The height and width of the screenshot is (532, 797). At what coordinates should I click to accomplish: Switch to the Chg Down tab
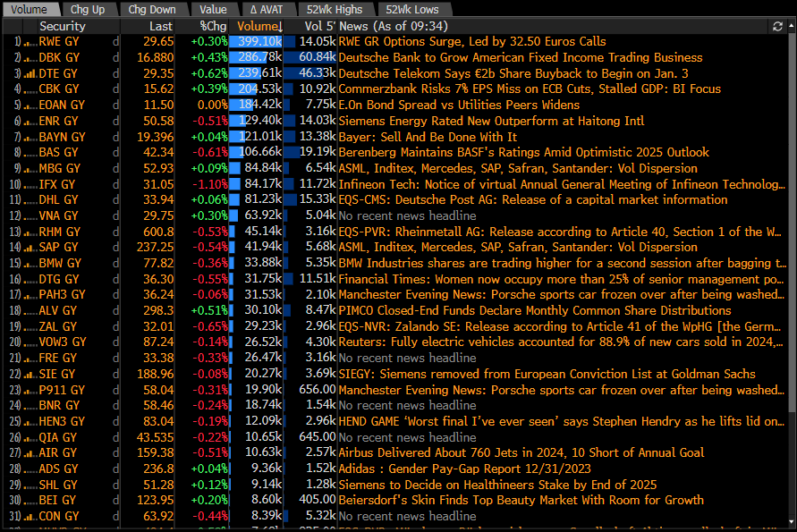pos(152,10)
